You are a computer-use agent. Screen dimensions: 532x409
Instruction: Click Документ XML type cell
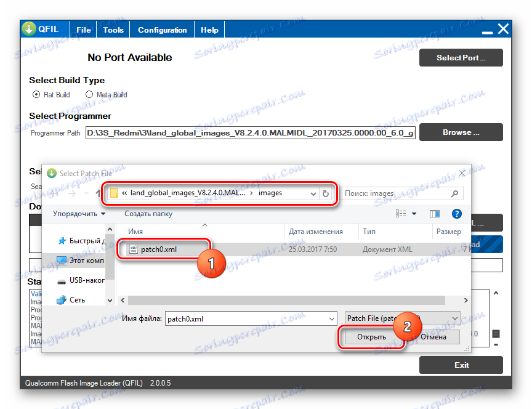pyautogui.click(x=387, y=249)
